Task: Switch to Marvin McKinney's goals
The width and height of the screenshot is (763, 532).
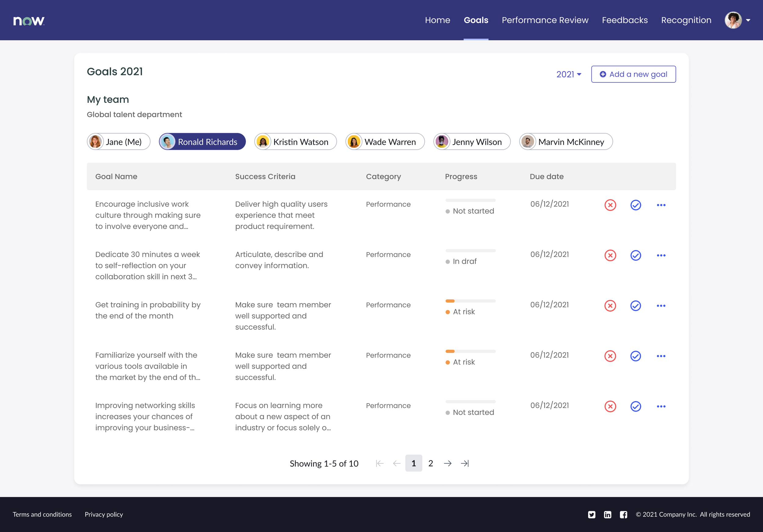Action: point(566,142)
